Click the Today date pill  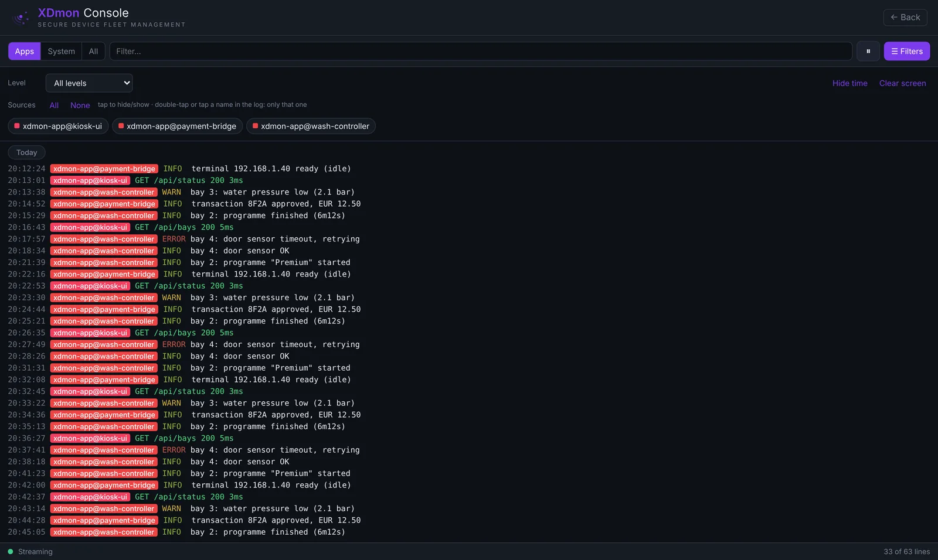26,152
